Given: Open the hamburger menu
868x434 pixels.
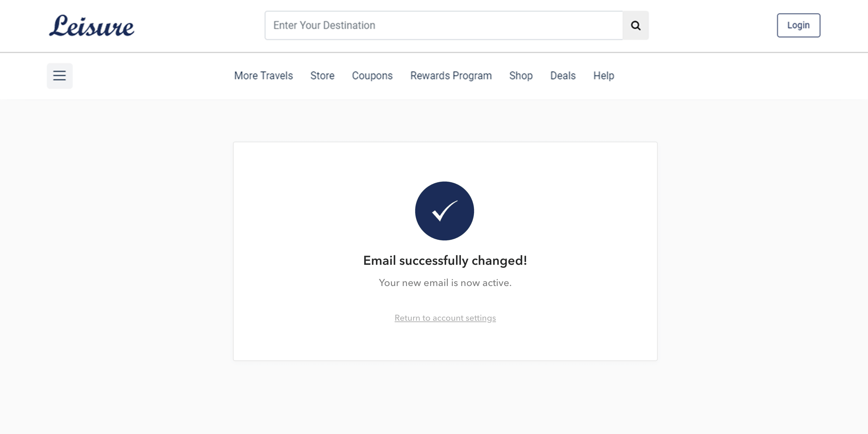Looking at the screenshot, I should pyautogui.click(x=59, y=76).
